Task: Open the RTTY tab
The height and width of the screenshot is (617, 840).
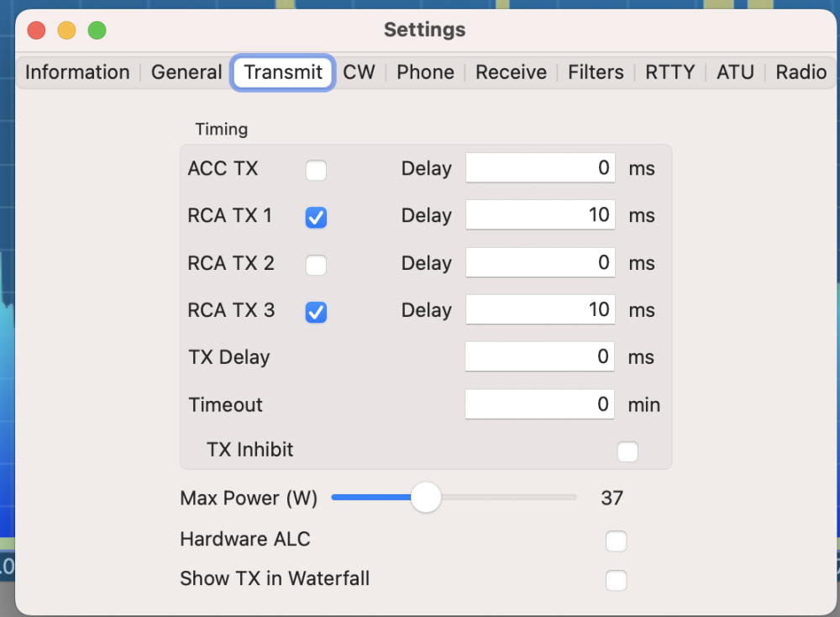Action: (669, 72)
